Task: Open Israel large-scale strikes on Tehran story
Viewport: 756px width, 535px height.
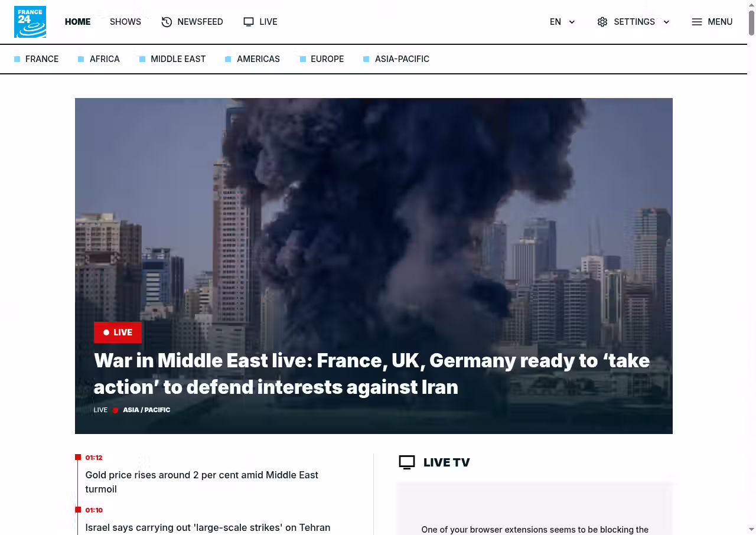Action: coord(207,527)
